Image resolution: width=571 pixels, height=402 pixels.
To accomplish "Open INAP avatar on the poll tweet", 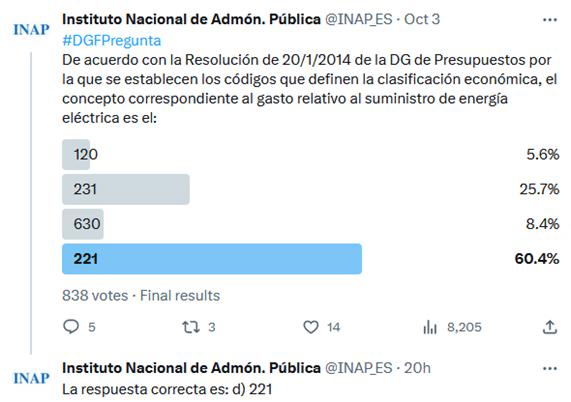I will (31, 29).
